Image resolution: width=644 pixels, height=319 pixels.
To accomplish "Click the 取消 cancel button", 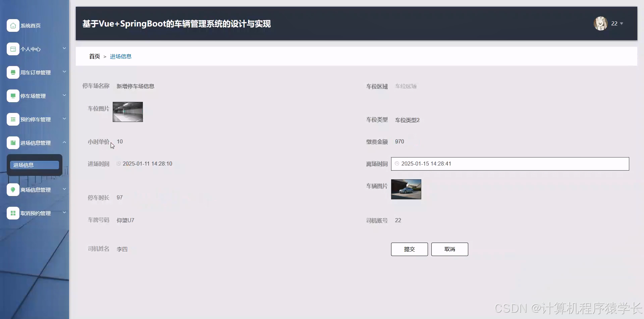I will point(449,249).
